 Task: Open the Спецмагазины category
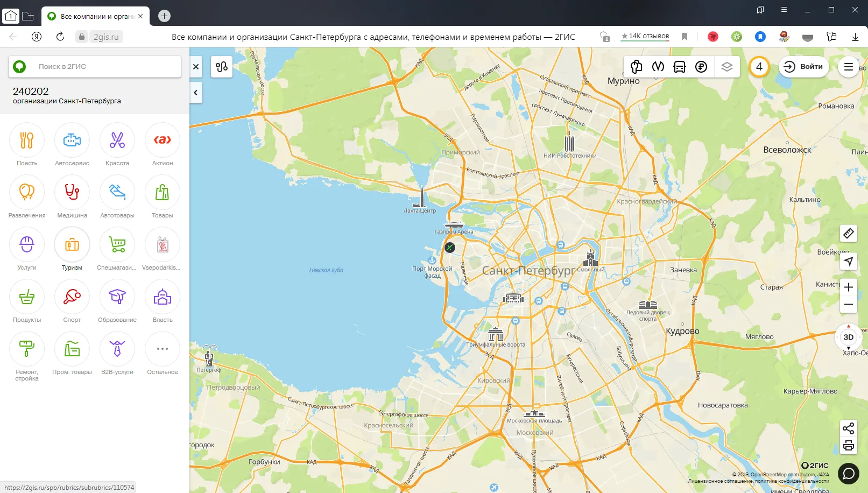(117, 250)
